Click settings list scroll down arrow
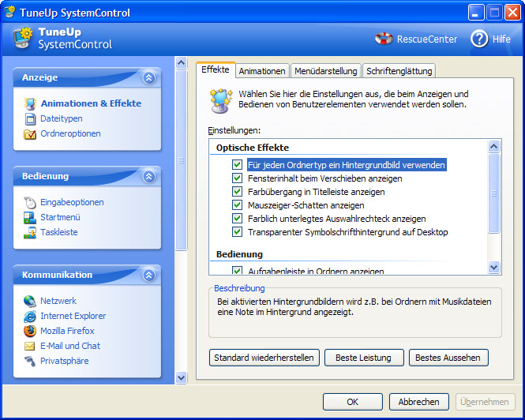The width and height of the screenshot is (525, 420). click(x=494, y=268)
